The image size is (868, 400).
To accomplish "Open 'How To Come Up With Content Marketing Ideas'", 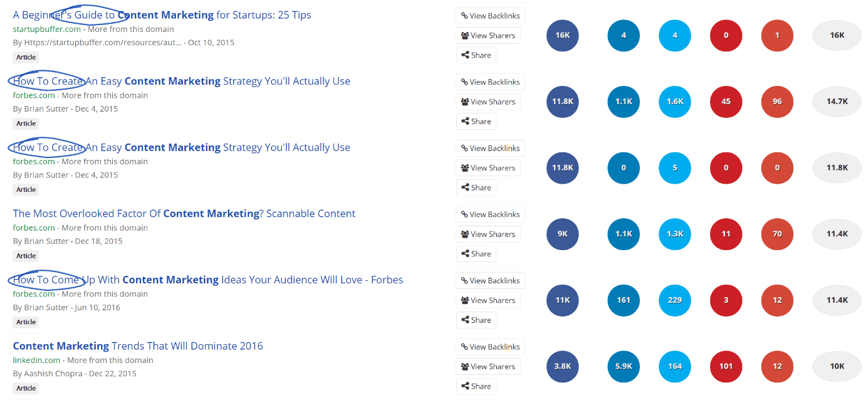I will [x=208, y=280].
